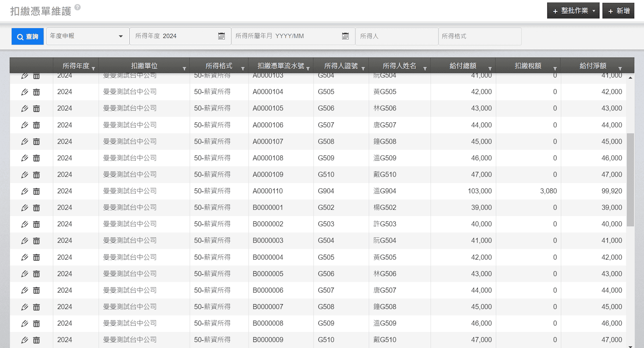Image resolution: width=644 pixels, height=348 pixels.
Task: Click help question mark next to 扣繳憑單維護
Action: [78, 7]
